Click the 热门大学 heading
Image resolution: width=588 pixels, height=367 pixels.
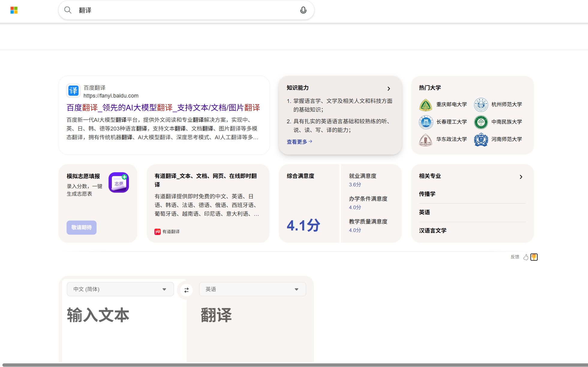click(430, 88)
